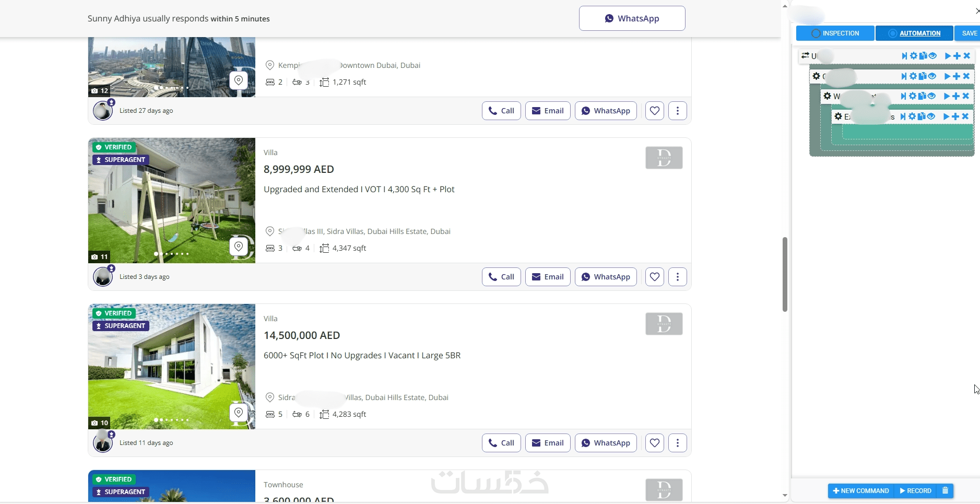Email the agent for the 8,999,999 AED villa
The width and height of the screenshot is (980, 504).
548,277
